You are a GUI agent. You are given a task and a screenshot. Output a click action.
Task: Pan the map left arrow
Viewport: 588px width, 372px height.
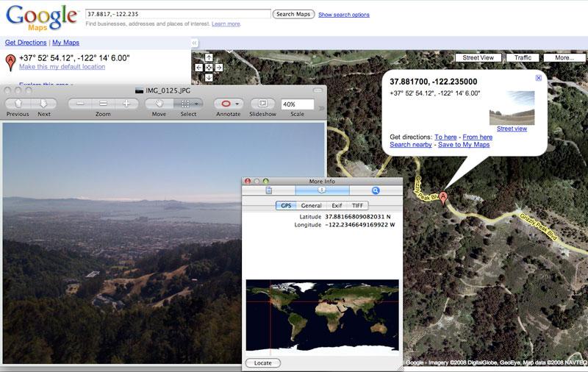198,68
